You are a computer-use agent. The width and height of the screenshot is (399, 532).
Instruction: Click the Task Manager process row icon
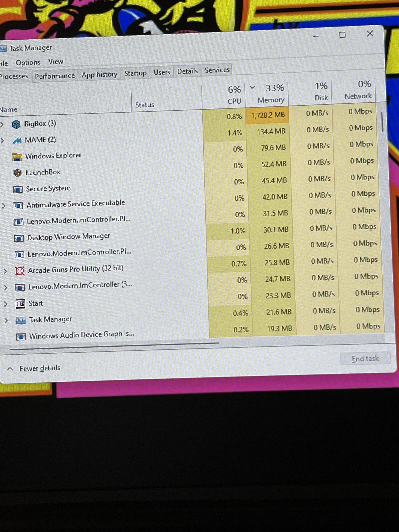tap(21, 320)
